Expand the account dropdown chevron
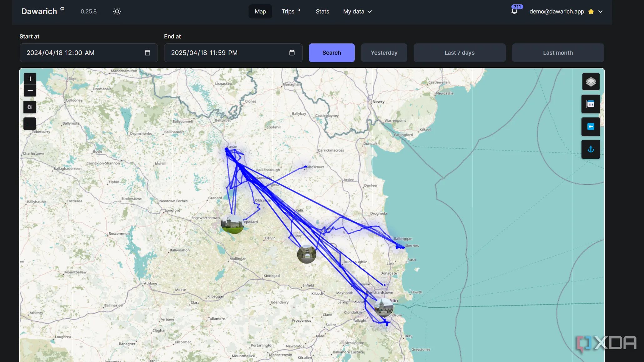 601,12
